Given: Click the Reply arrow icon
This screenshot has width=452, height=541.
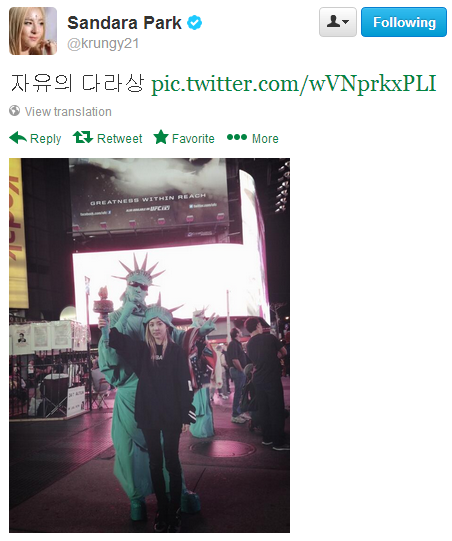Looking at the screenshot, I should pos(18,138).
